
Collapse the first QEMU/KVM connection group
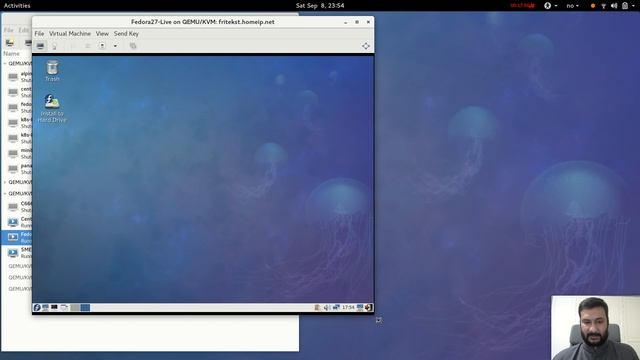pos(5,64)
